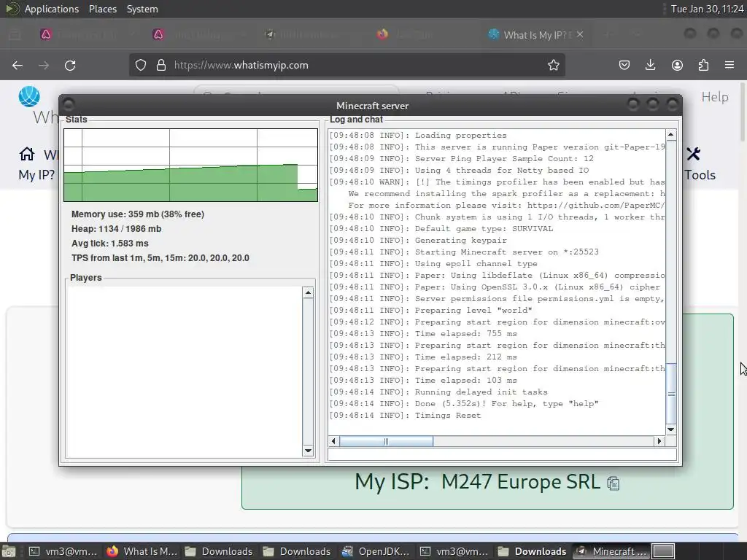Open Firefox account profile icon

(677, 65)
